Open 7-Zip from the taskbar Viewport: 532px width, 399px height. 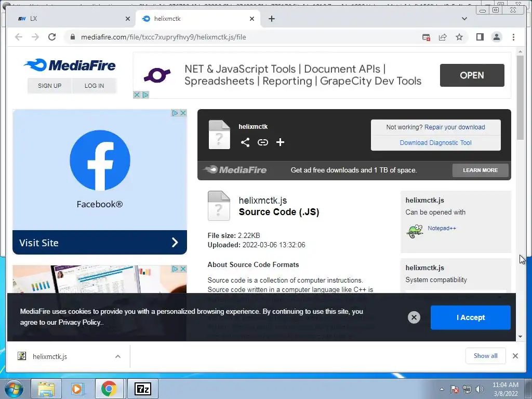click(142, 389)
